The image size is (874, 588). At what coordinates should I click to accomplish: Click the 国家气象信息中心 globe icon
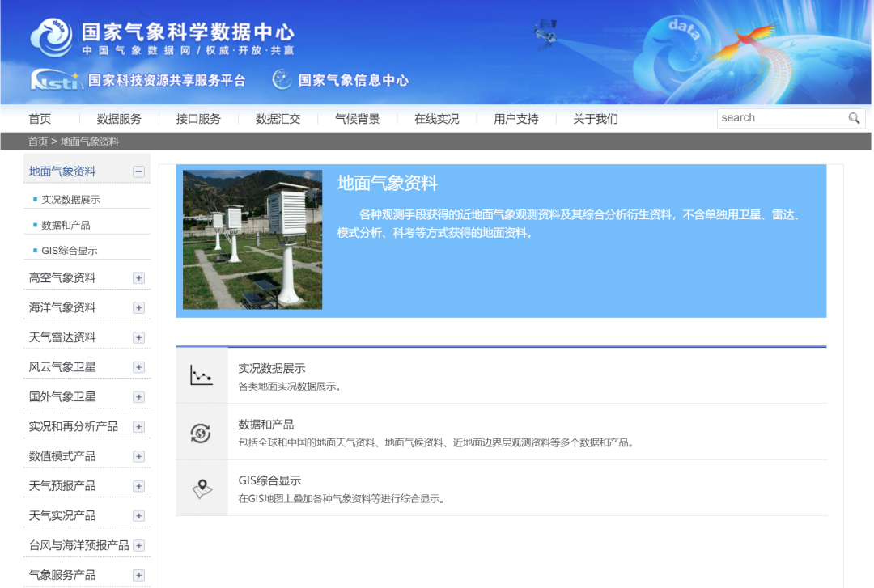pos(281,80)
